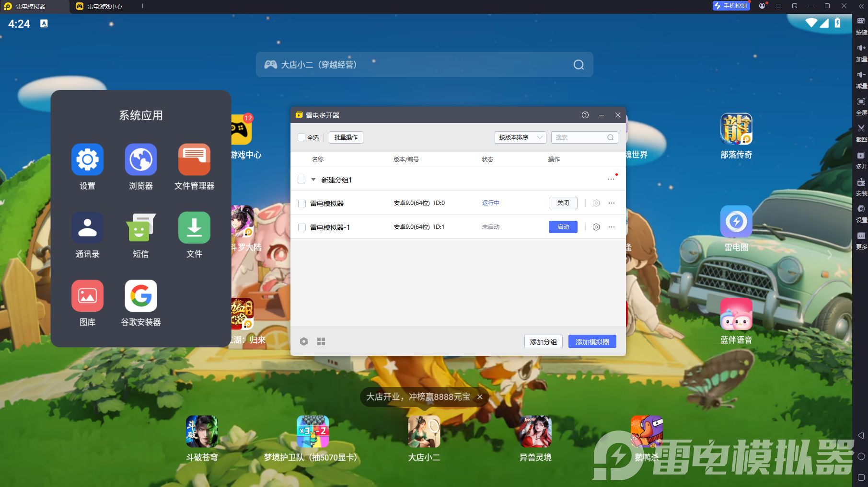Viewport: 868px width, 487px height.
Task: Open help in the 雷电多开器 title bar
Action: click(585, 115)
